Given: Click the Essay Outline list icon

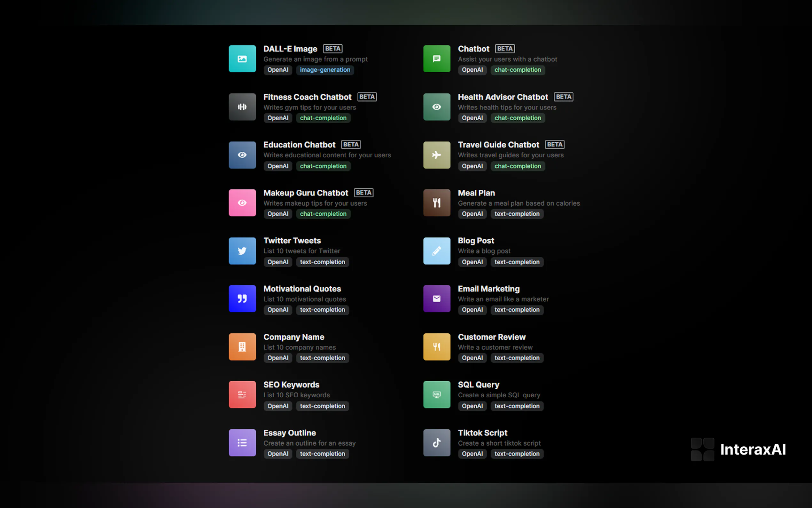Looking at the screenshot, I should pos(242,442).
